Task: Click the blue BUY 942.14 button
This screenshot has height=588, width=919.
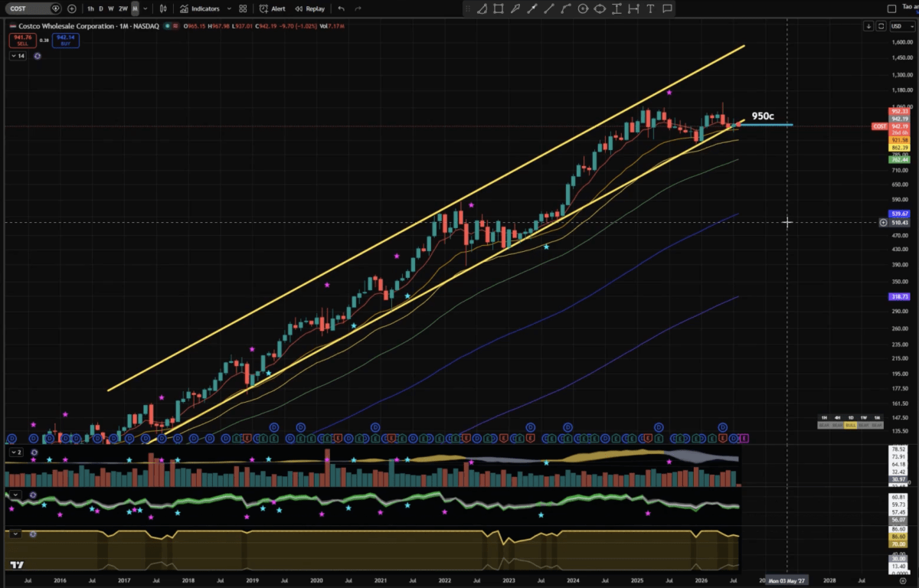Action: click(x=66, y=39)
